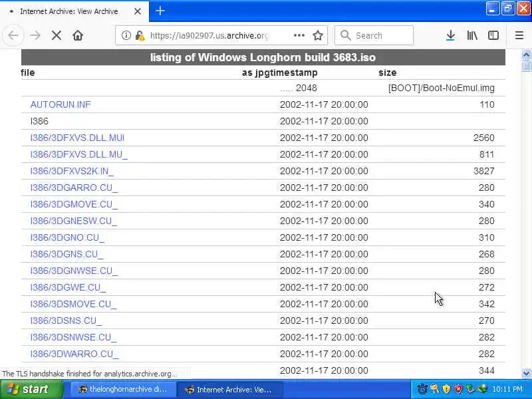Open I386/3DFXVS.DLL.MUI link
The width and height of the screenshot is (532, 399).
[x=77, y=138]
